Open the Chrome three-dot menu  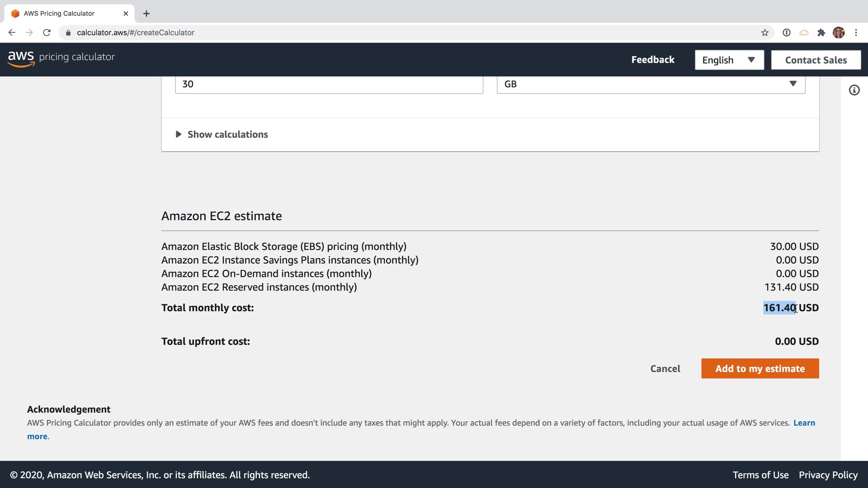856,33
